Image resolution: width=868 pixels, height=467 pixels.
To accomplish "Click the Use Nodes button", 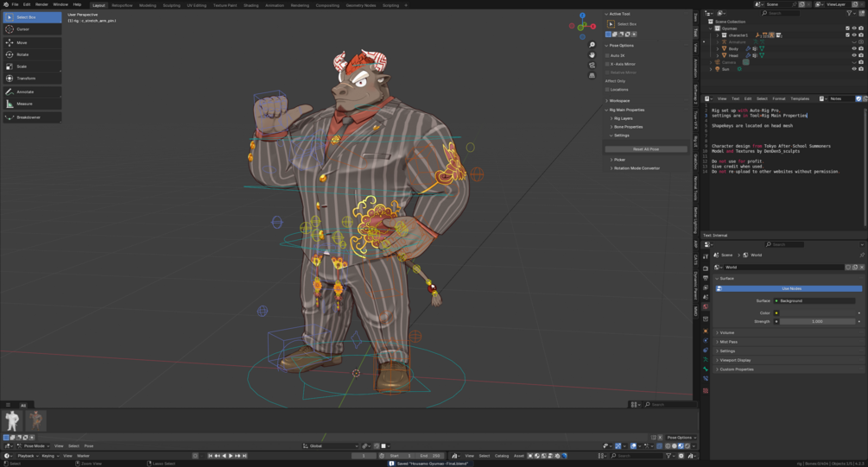I will pos(789,289).
